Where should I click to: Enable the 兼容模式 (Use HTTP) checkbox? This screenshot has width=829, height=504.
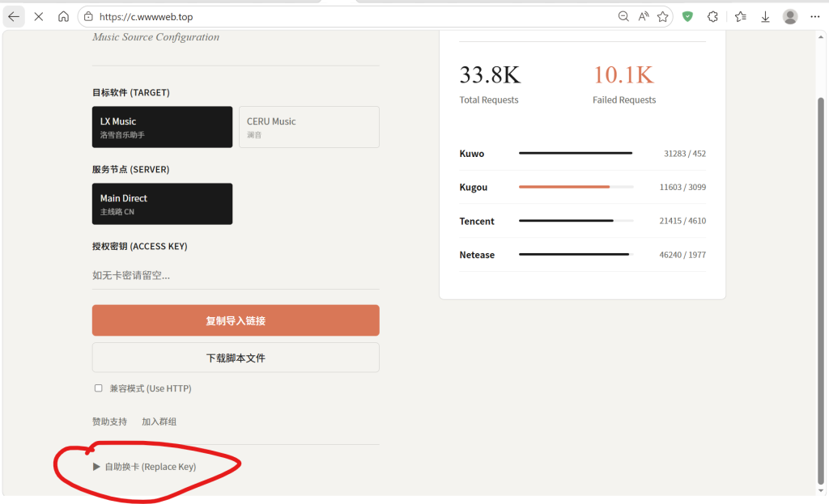click(98, 388)
